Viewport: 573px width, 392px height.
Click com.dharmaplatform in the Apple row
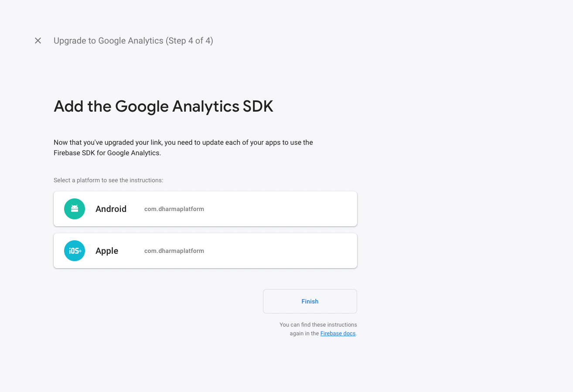click(x=174, y=251)
